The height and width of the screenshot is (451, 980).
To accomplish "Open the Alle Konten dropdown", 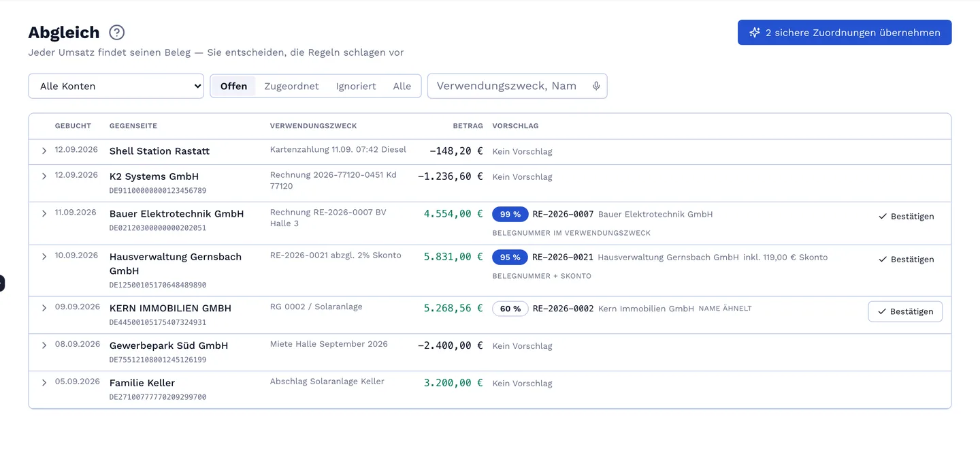I will (x=116, y=86).
